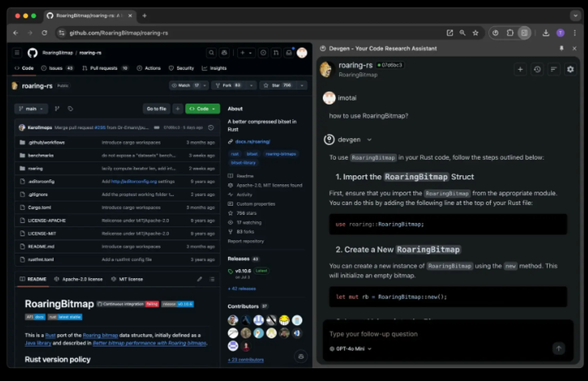View repository branches icon next to main

point(57,109)
